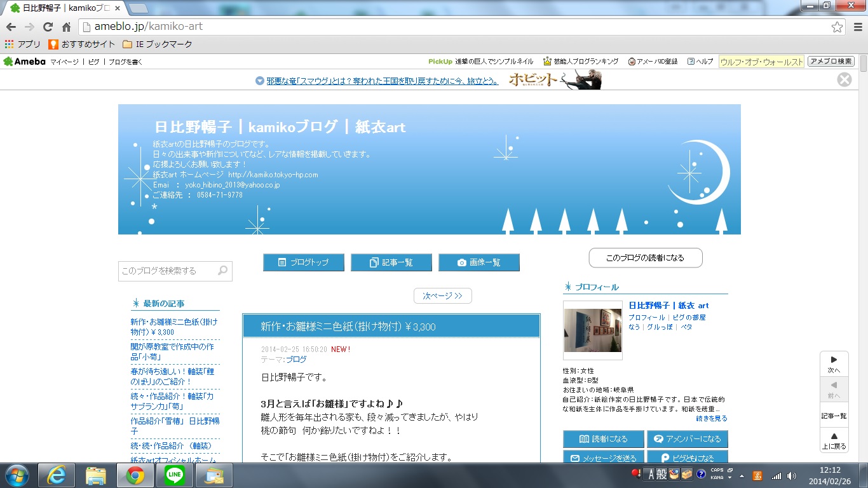Click the メッセージを送る button

click(604, 457)
